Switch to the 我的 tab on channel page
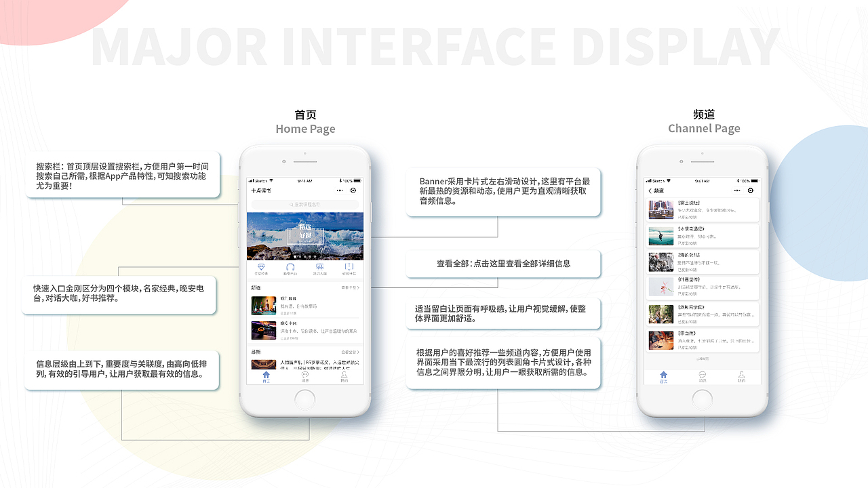The width and height of the screenshot is (868, 488). click(741, 375)
